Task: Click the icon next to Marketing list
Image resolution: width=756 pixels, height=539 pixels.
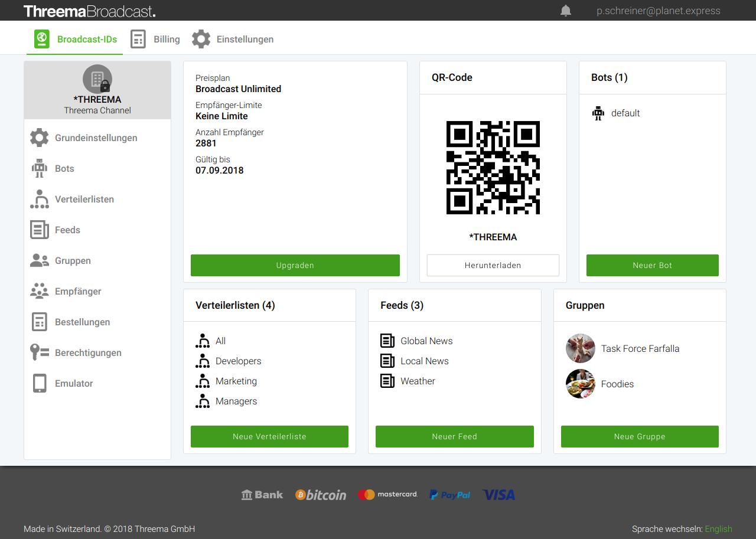Action: [x=203, y=381]
